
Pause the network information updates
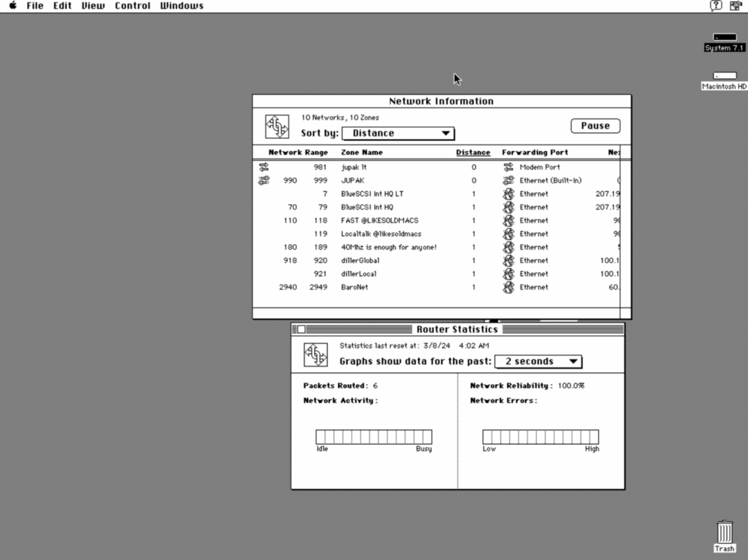pyautogui.click(x=595, y=126)
